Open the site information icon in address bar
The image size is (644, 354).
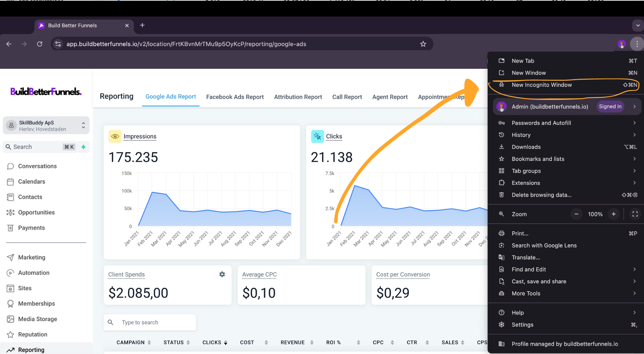click(x=58, y=44)
